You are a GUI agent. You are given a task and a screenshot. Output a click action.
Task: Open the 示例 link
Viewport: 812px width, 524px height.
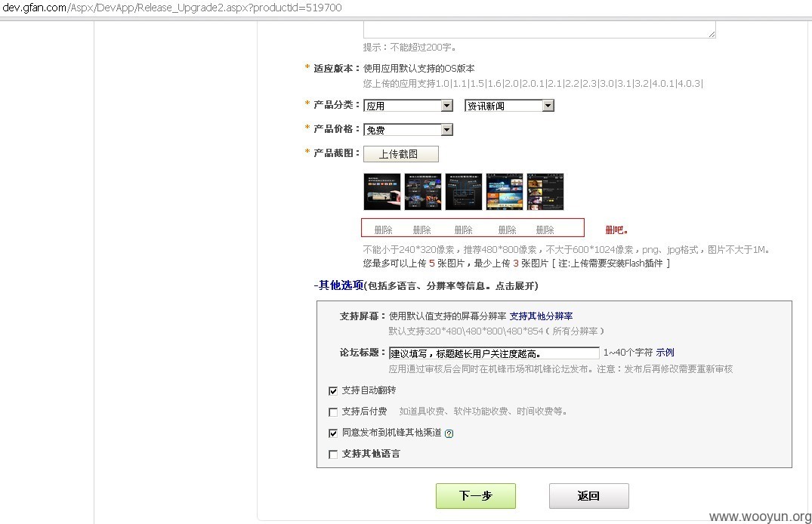pyautogui.click(x=665, y=353)
